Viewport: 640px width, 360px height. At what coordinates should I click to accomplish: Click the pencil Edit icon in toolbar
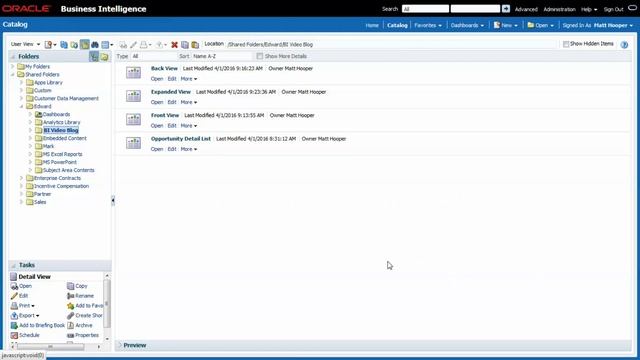[x=133, y=44]
